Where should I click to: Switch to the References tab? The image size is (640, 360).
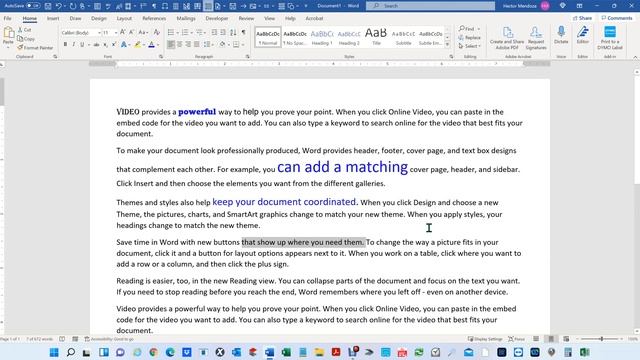point(154,18)
